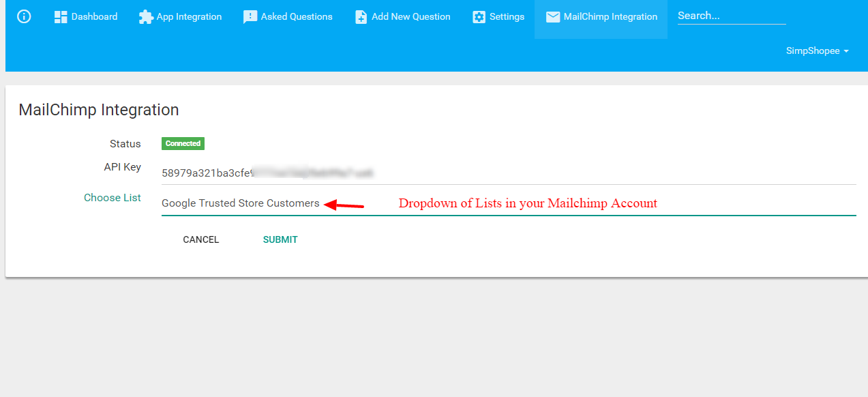Click the Choose List label
The width and height of the screenshot is (868, 397).
[113, 198]
